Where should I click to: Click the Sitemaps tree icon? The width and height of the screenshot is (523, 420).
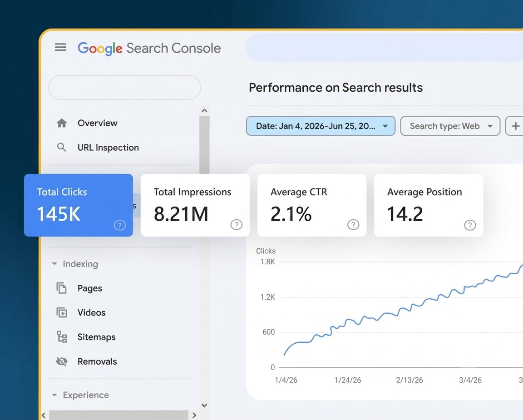pos(62,337)
